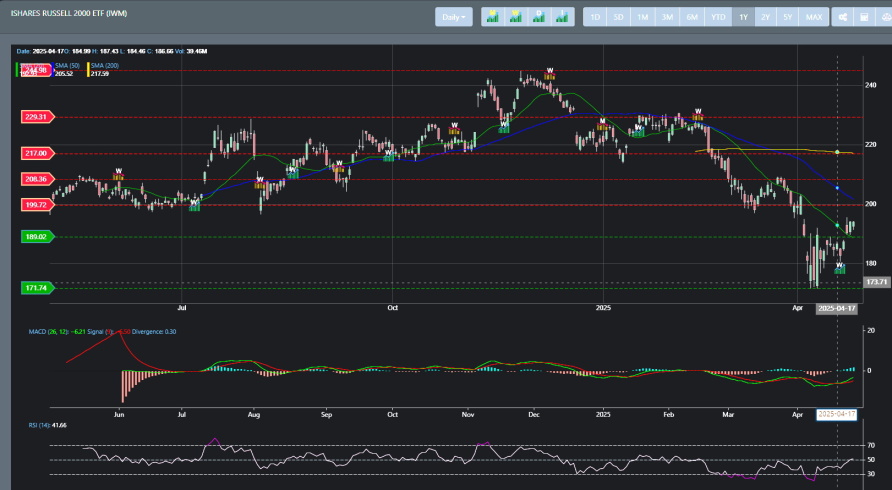Screen dimensions: 892x490
Task: Click the RSI 70 level axis label
Action: pyautogui.click(x=871, y=445)
